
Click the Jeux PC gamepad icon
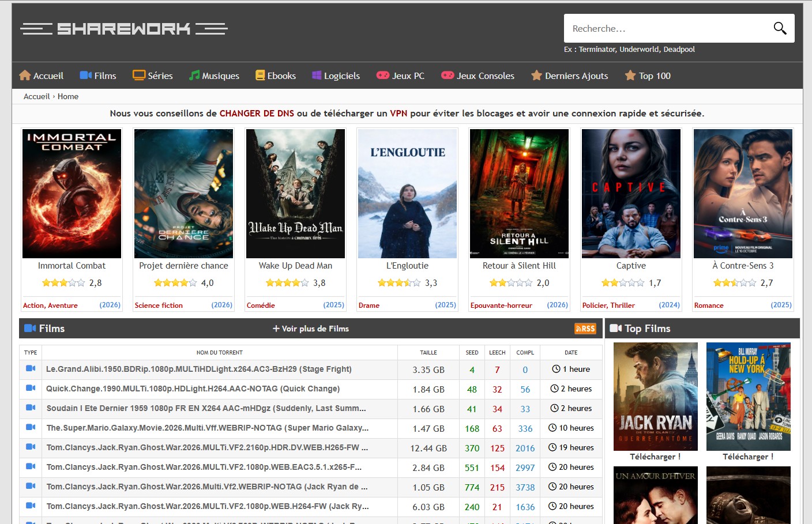383,75
